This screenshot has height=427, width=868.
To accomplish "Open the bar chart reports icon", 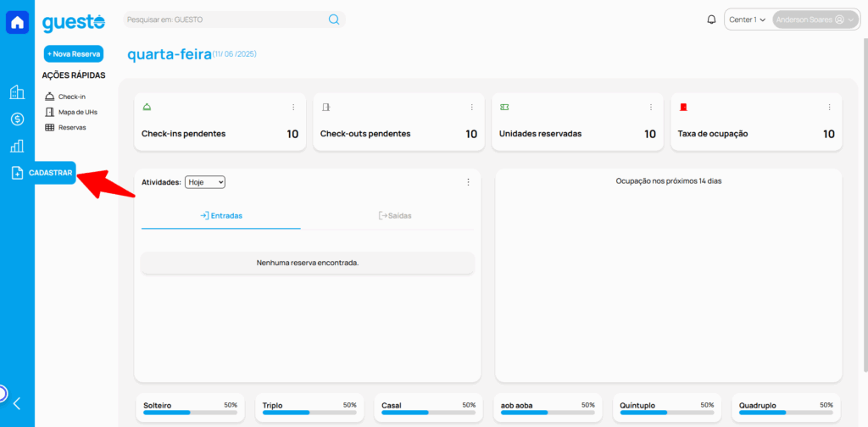I will [17, 146].
